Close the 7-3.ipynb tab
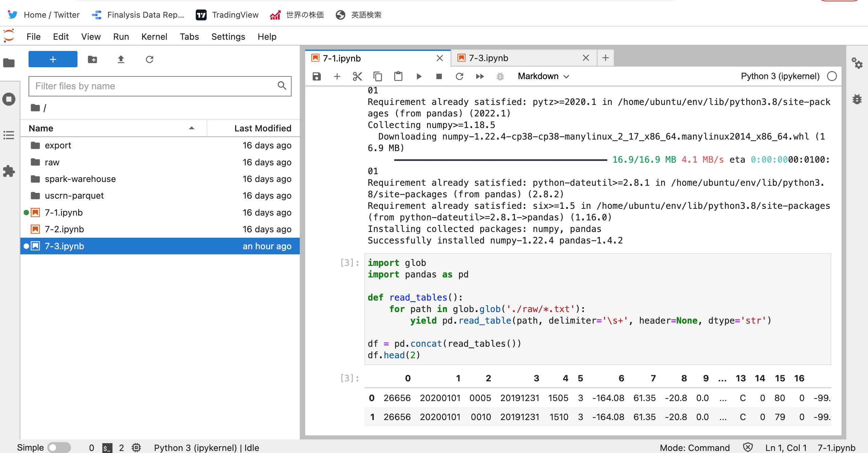868x453 pixels. point(586,58)
